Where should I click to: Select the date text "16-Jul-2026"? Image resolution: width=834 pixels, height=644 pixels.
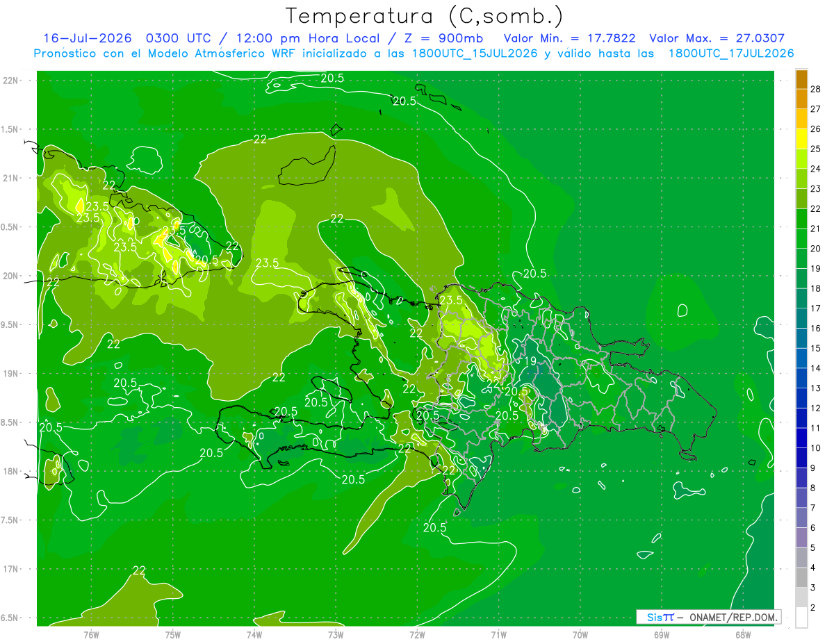[x=88, y=38]
